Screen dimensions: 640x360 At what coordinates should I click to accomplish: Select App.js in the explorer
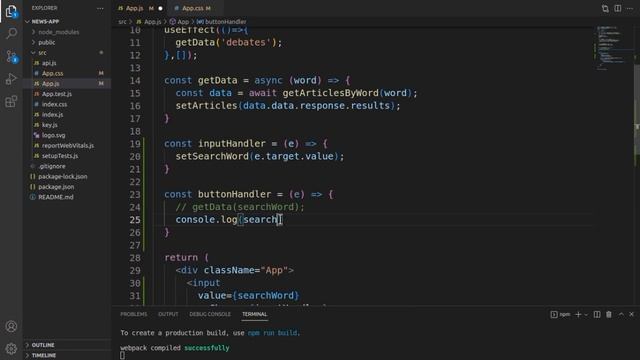(67, 83)
